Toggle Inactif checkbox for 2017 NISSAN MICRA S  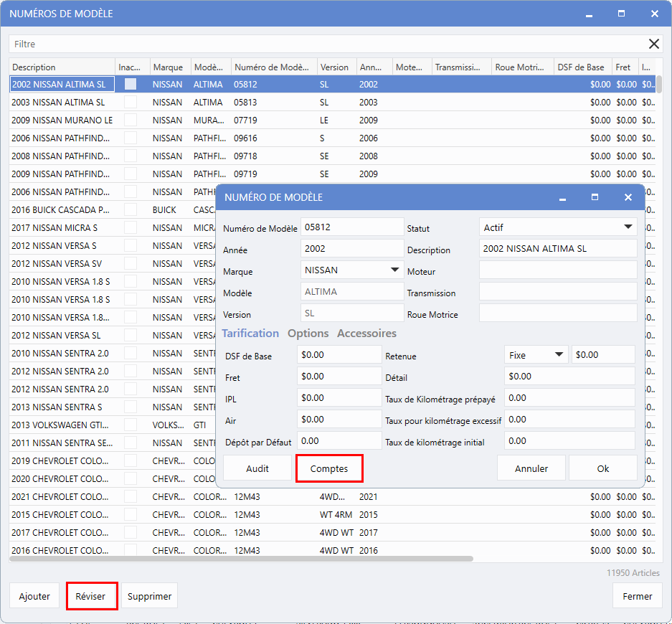pos(131,227)
